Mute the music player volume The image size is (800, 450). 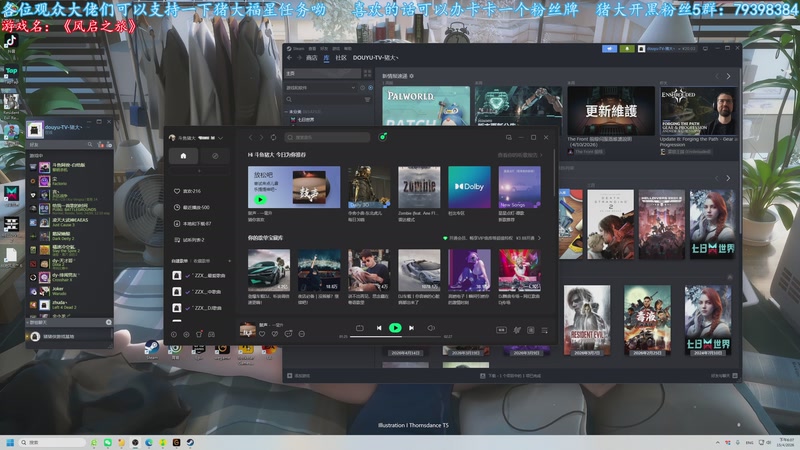coord(431,328)
